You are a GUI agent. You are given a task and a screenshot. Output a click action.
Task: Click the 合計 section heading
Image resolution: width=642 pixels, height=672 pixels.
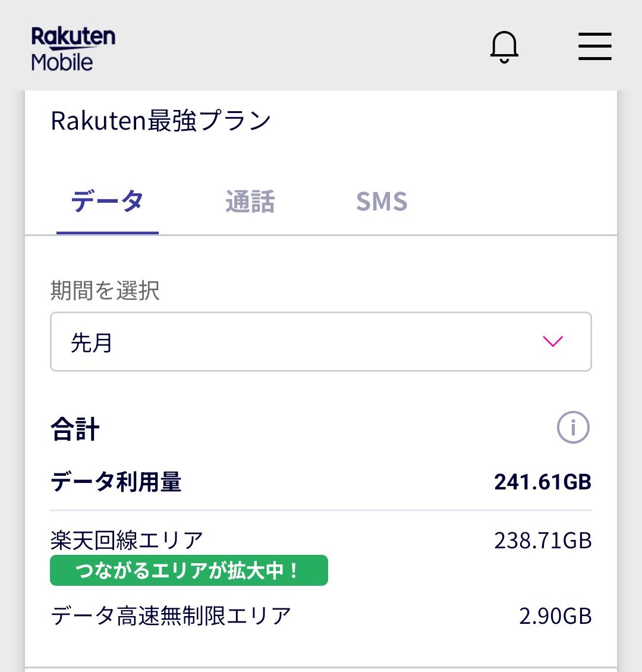pyautogui.click(x=75, y=429)
